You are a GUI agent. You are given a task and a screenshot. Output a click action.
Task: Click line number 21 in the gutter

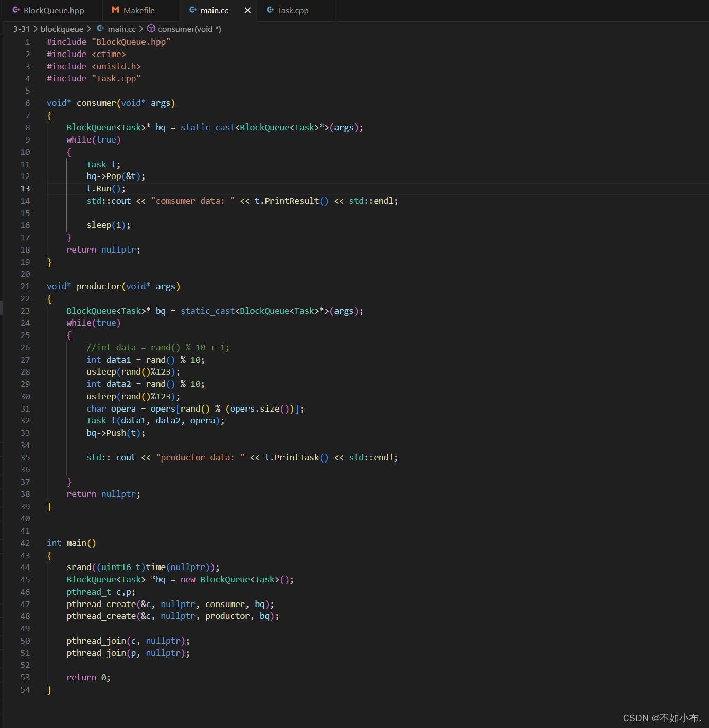25,287
